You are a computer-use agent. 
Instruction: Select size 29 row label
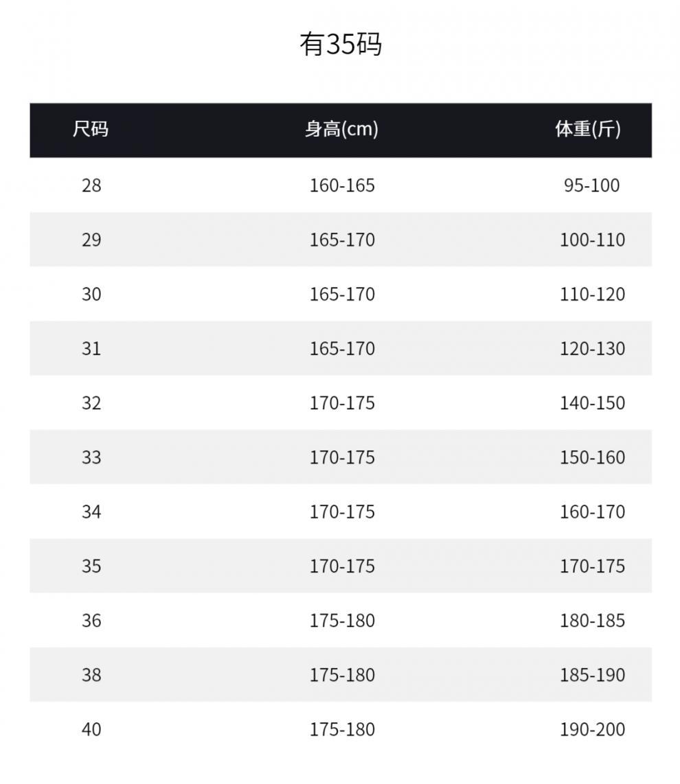coord(91,240)
